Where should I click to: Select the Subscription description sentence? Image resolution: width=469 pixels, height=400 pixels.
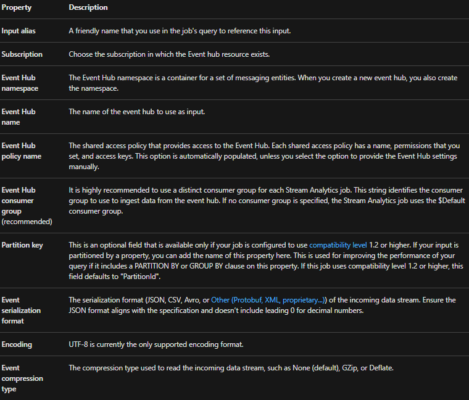pos(169,54)
